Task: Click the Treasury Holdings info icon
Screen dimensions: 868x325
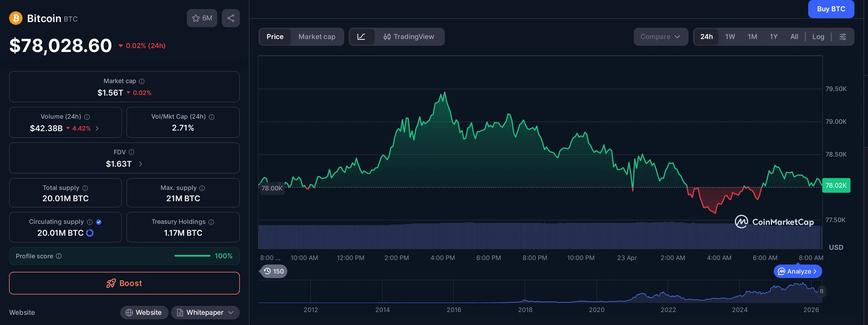Action: (211, 222)
